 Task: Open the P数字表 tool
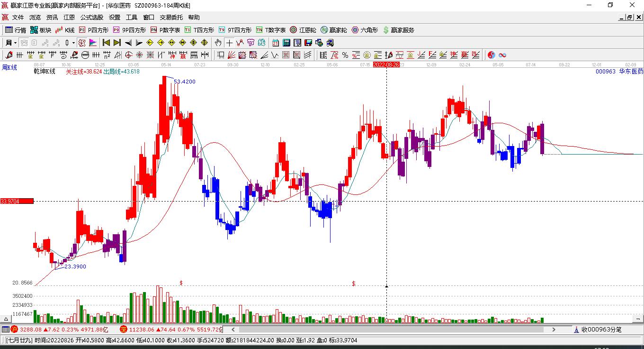coord(165,30)
